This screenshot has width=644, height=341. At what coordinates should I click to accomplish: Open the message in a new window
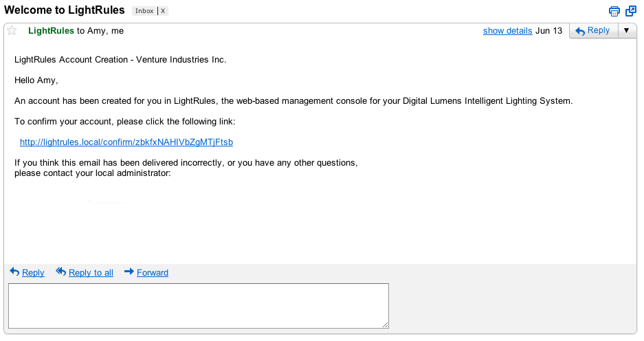coord(631,11)
